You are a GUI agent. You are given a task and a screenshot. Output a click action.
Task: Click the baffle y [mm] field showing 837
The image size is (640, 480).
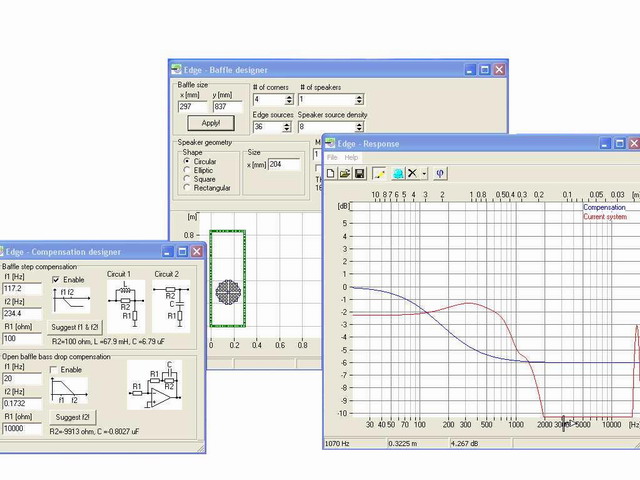(x=228, y=107)
